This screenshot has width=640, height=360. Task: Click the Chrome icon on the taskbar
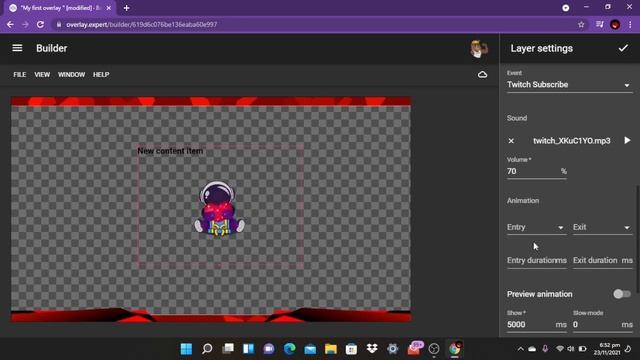tap(454, 349)
